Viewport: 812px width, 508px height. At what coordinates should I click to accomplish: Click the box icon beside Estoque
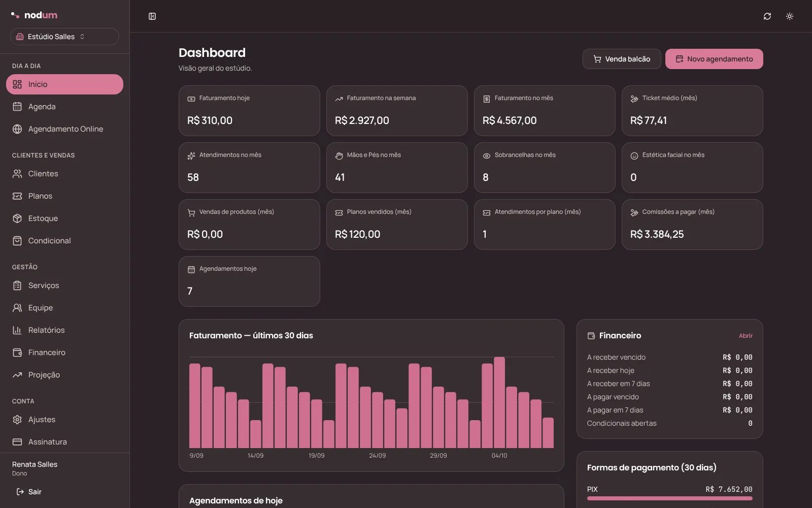pos(17,218)
